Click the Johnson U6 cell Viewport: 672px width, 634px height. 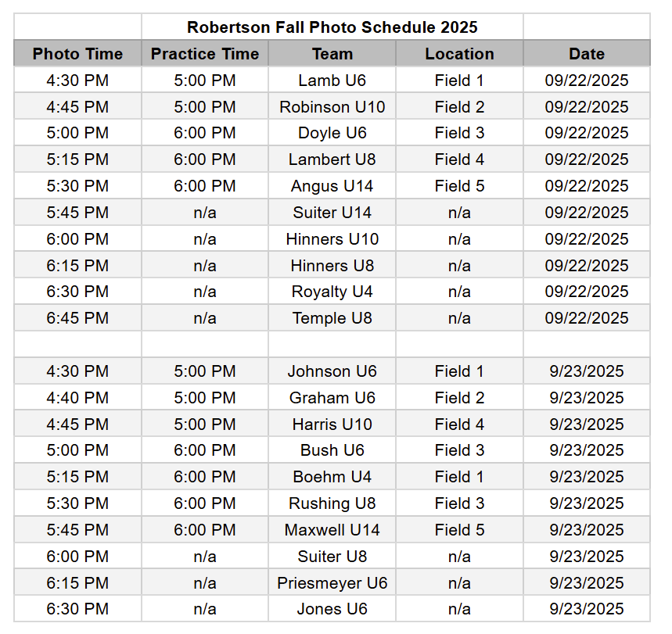[x=332, y=371]
